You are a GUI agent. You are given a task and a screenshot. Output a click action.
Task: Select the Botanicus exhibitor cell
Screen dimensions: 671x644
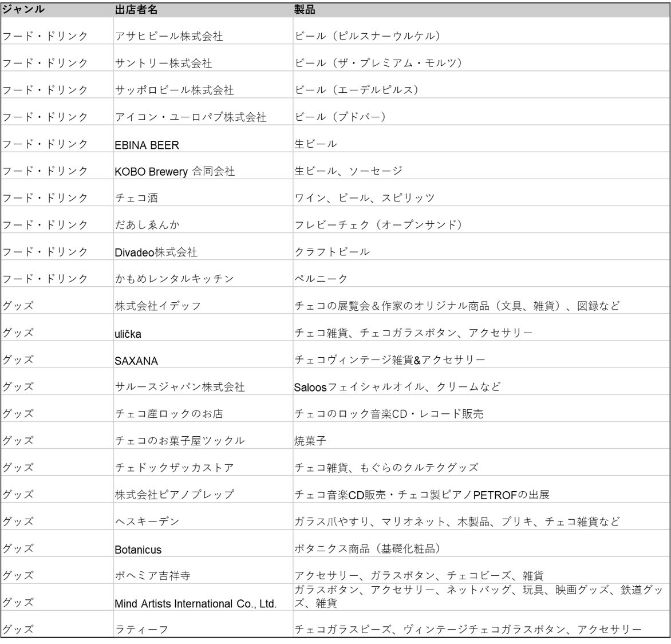pos(138,550)
